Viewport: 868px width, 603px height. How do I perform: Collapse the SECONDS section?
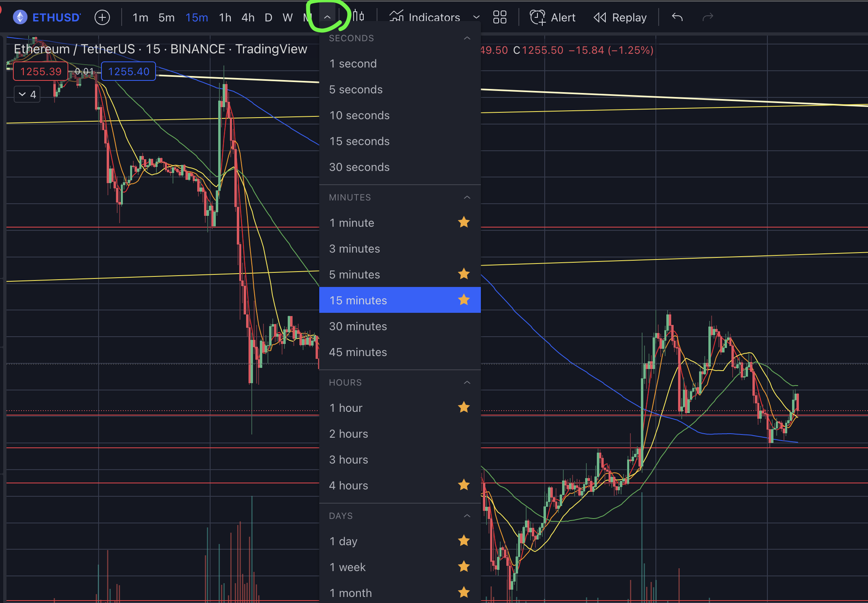(x=467, y=38)
